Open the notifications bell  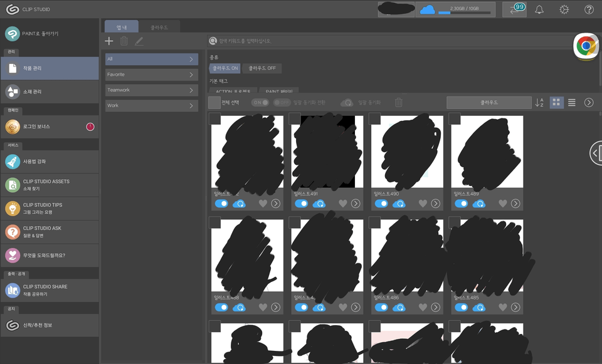(539, 9)
